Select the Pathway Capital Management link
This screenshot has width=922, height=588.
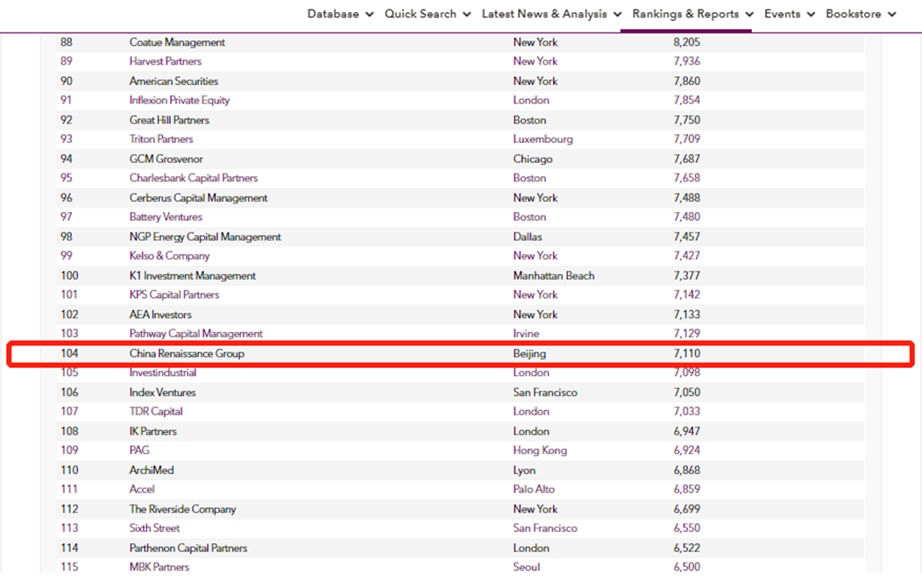click(x=195, y=334)
